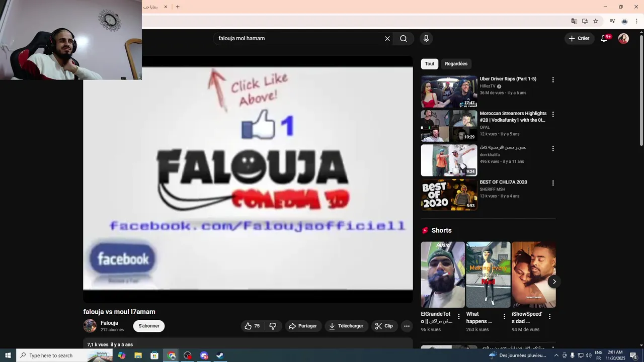Show hidden system tray icons
Screen dimensions: 644x362
point(556,355)
